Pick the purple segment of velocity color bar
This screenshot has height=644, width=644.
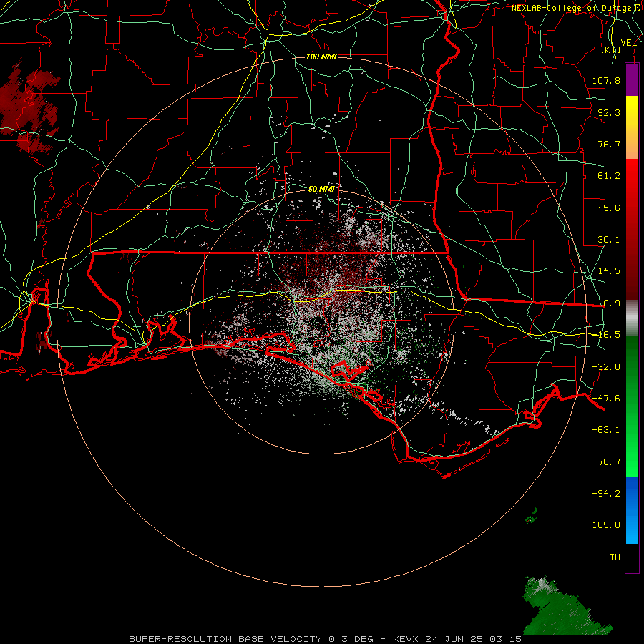point(632,79)
